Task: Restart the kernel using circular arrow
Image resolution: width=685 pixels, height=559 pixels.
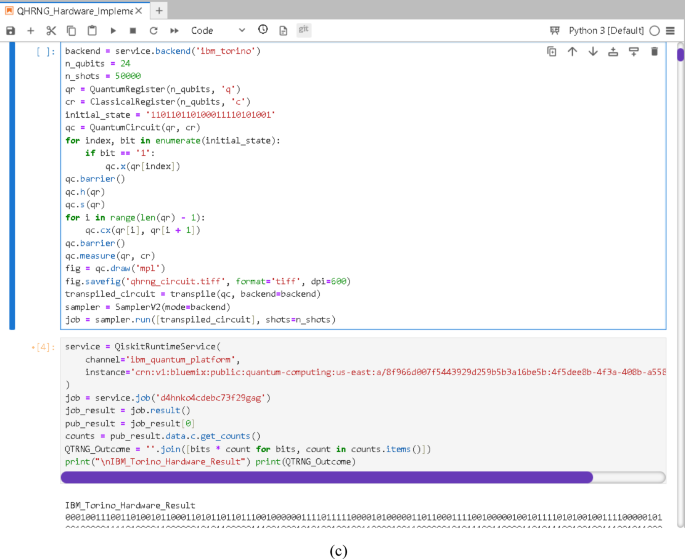Action: [x=154, y=31]
